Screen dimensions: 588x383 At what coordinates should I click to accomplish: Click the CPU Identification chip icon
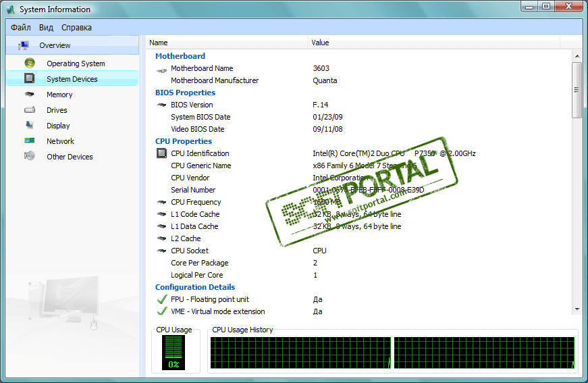click(x=161, y=153)
